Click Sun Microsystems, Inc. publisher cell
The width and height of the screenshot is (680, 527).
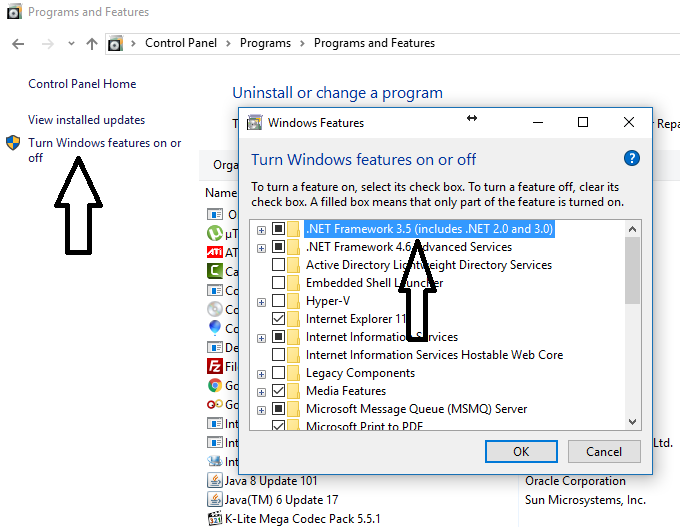pyautogui.click(x=585, y=500)
